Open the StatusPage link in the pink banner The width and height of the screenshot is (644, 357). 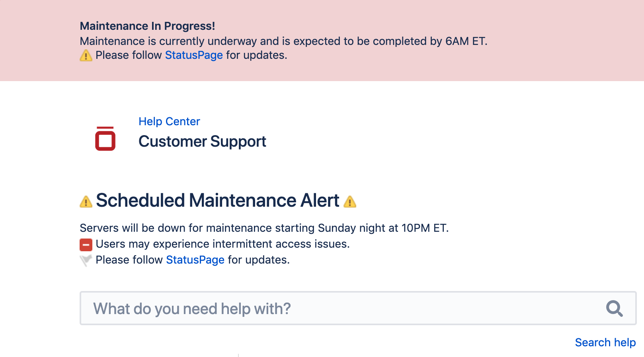coord(194,55)
